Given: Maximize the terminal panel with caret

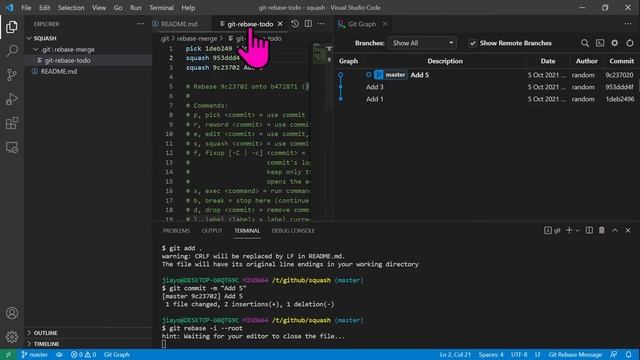Looking at the screenshot, I should [x=615, y=230].
